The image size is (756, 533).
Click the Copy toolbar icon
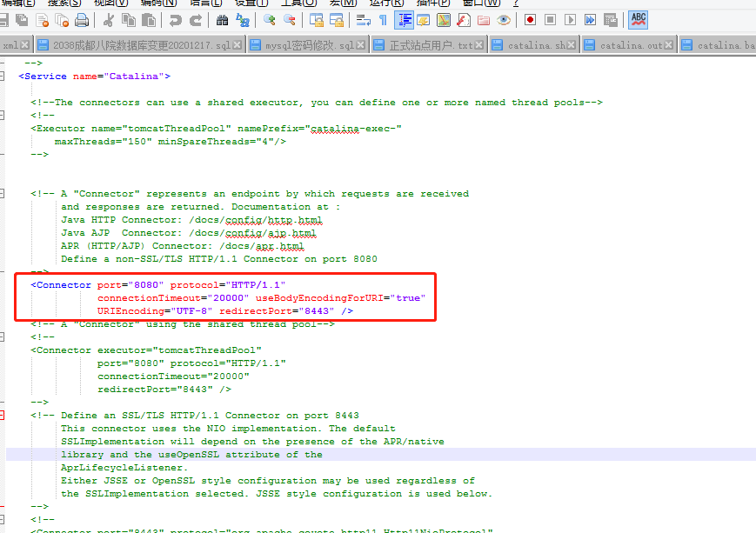(129, 20)
